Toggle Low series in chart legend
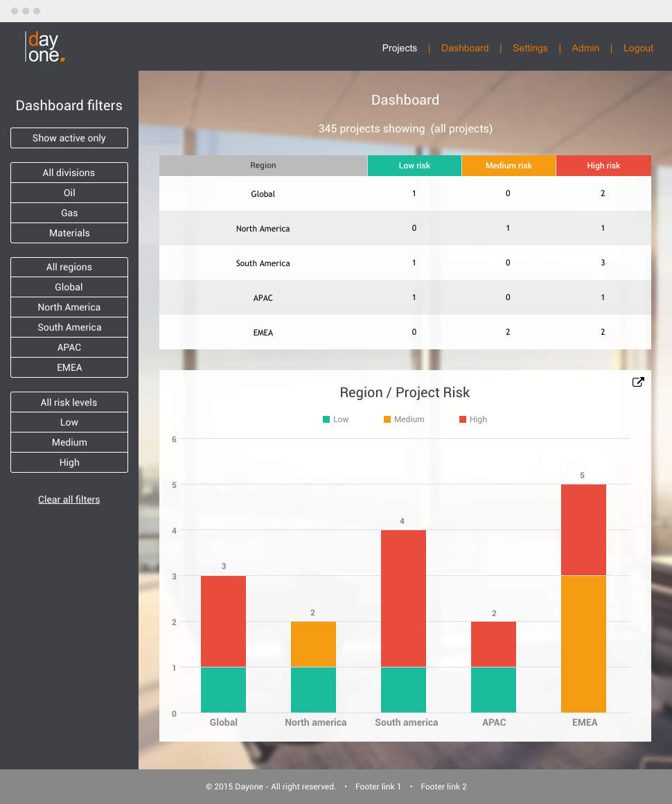This screenshot has height=804, width=672. [x=335, y=419]
